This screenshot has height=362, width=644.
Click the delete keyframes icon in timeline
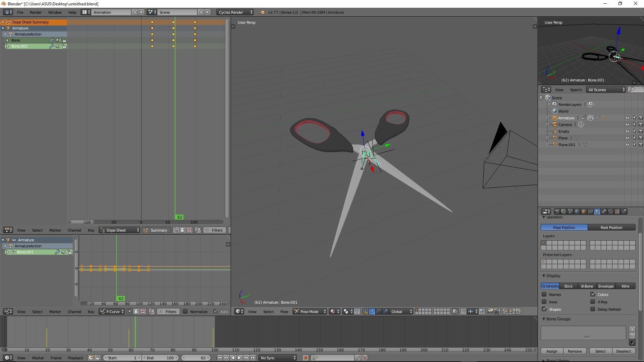coord(364,358)
